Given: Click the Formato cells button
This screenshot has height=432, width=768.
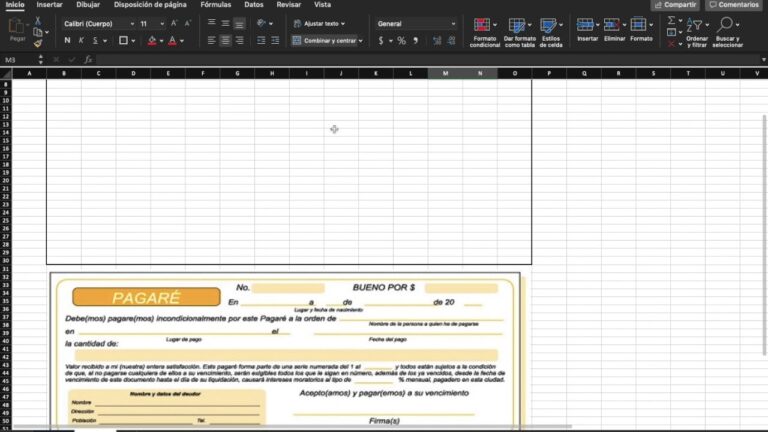Looking at the screenshot, I should [x=641, y=29].
